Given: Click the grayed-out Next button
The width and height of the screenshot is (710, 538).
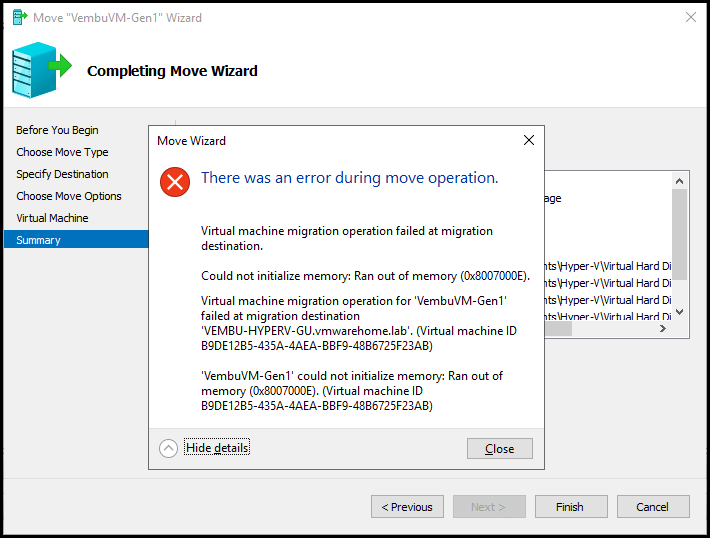Looking at the screenshot, I should 489,506.
